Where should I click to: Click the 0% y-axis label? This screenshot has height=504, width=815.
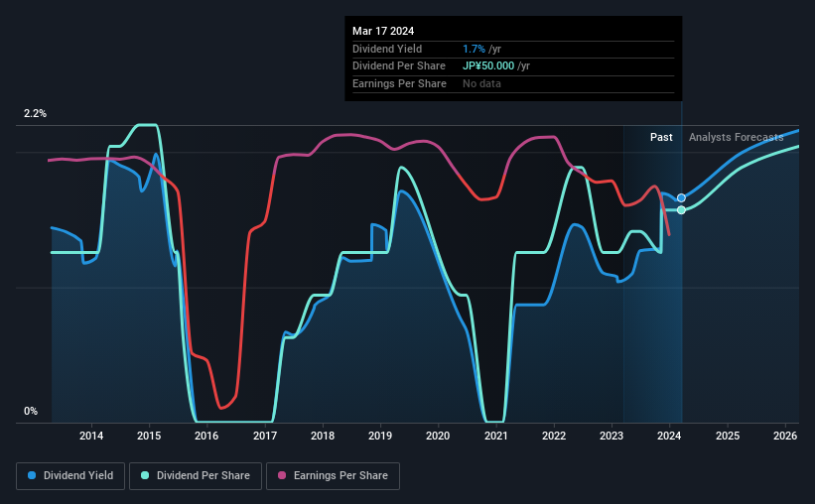31,411
